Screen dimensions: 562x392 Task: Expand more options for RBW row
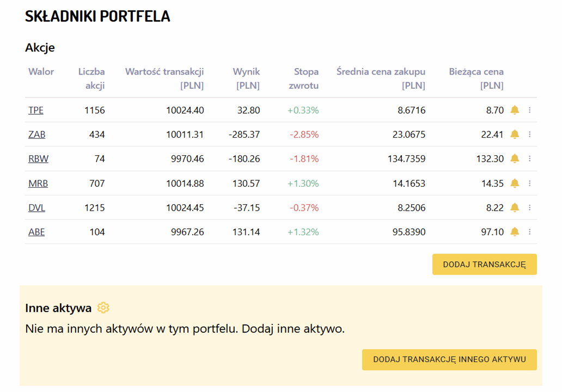(530, 159)
